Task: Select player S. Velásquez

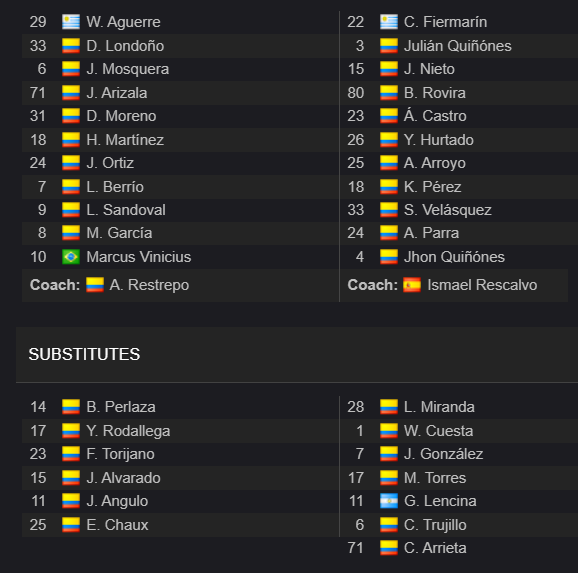Action: [448, 209]
